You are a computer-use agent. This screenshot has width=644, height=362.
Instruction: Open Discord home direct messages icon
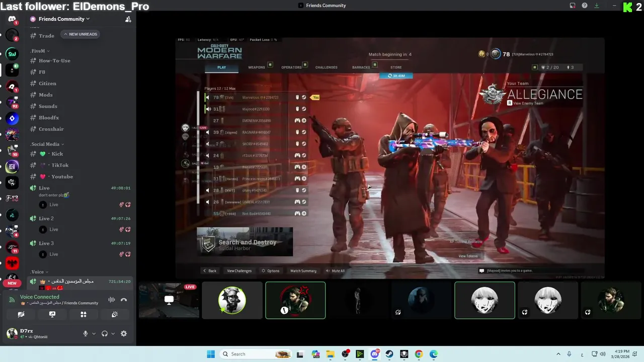tap(12, 19)
